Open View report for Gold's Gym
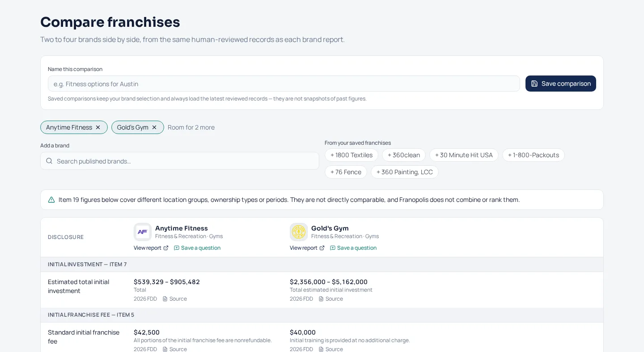The image size is (644, 352). click(x=307, y=248)
